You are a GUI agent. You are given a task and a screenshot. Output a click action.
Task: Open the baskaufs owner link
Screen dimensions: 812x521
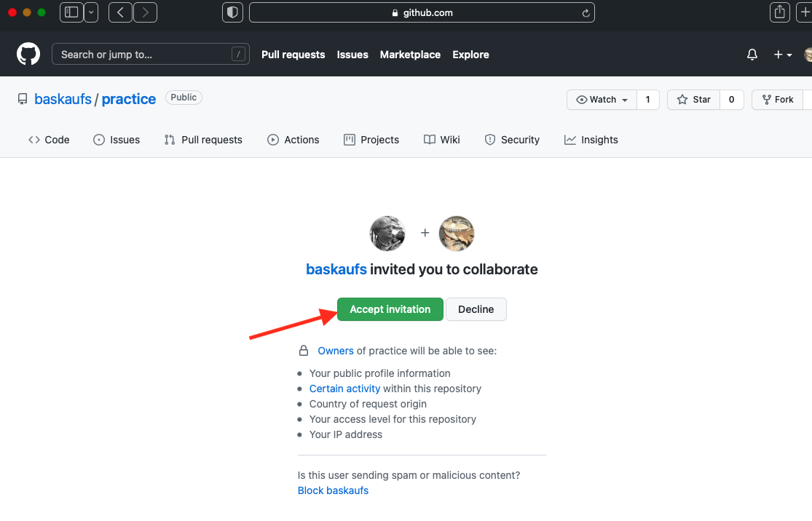coord(63,99)
